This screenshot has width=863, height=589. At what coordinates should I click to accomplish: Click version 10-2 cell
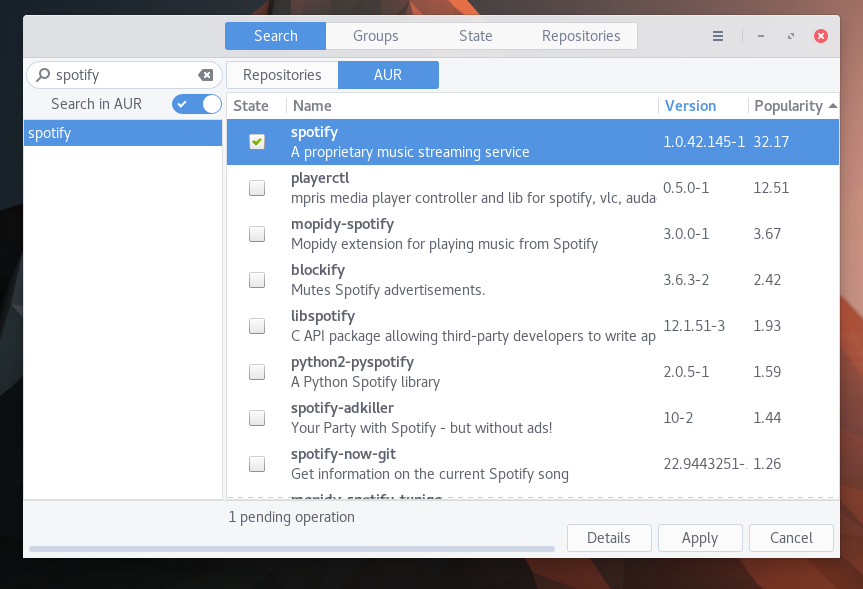[678, 418]
